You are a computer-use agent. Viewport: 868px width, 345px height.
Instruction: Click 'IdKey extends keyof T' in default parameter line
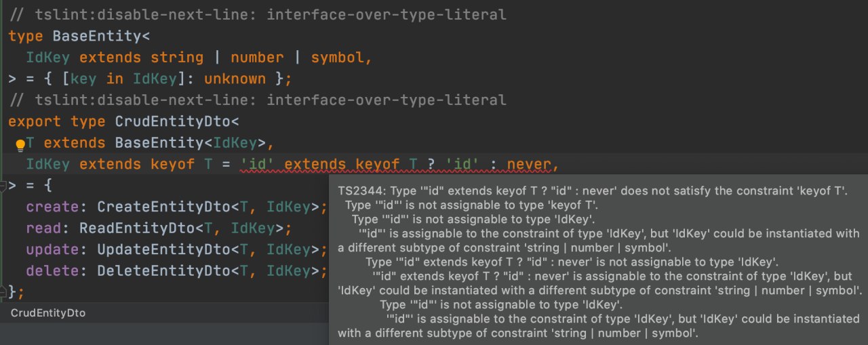[119, 165]
